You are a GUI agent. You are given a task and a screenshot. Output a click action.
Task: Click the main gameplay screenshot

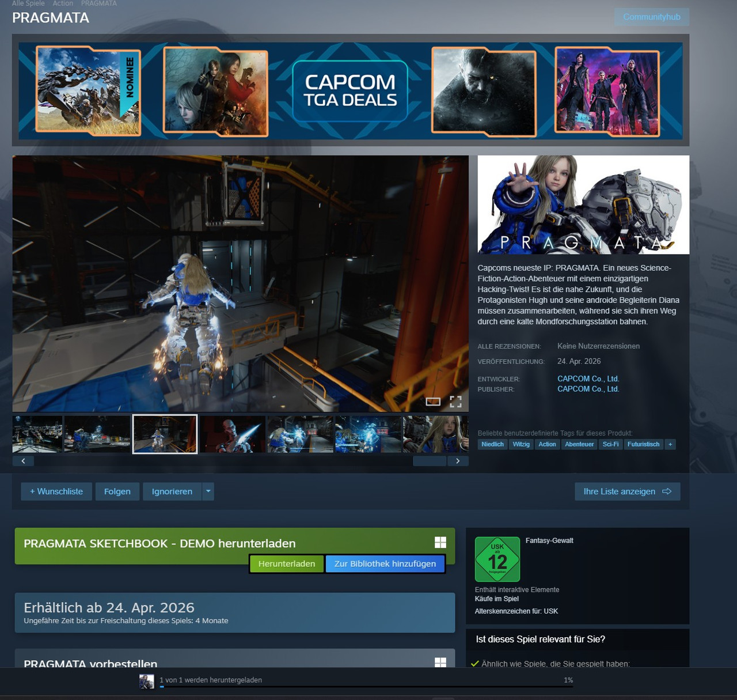point(241,283)
